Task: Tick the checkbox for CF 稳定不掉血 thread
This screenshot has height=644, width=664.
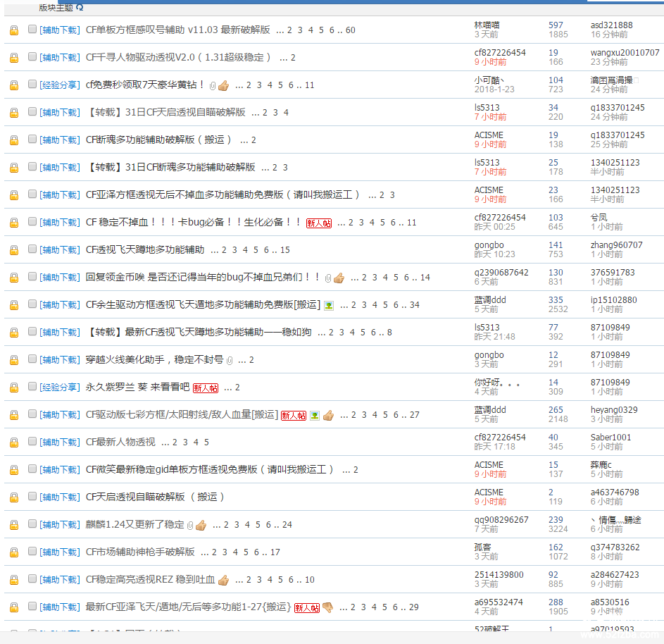Action: point(32,221)
